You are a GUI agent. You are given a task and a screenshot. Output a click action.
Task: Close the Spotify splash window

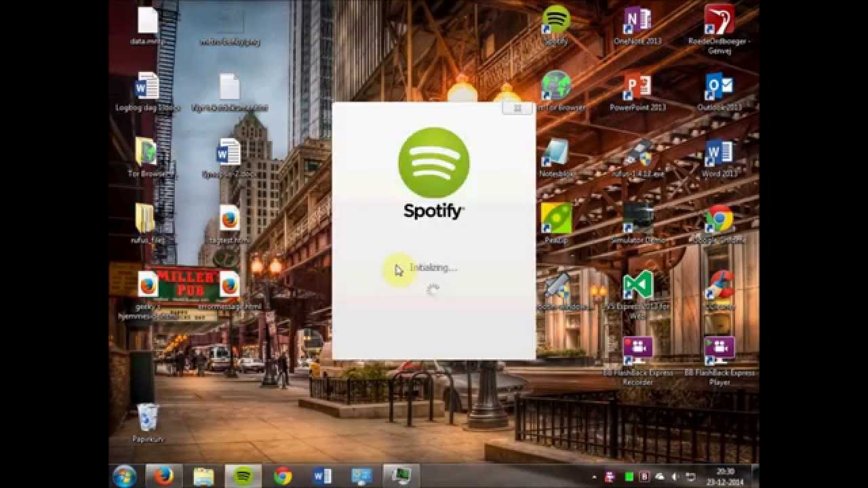click(517, 108)
